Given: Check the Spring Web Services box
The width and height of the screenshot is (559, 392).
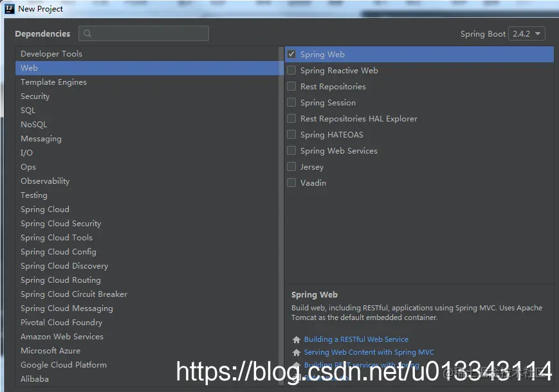Looking at the screenshot, I should click(x=291, y=150).
